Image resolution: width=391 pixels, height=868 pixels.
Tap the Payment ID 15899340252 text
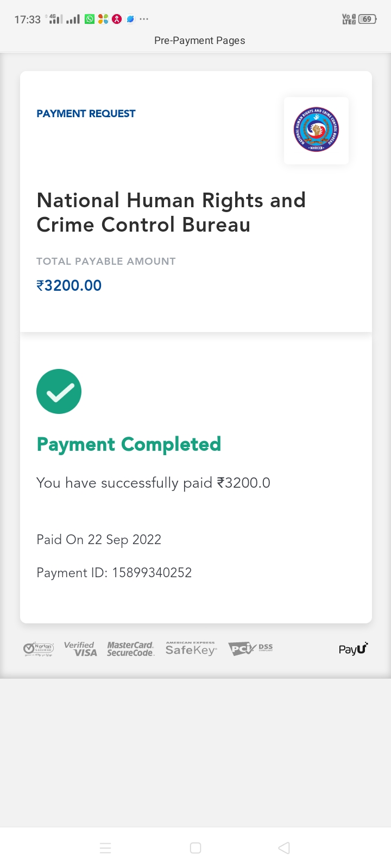[114, 573]
